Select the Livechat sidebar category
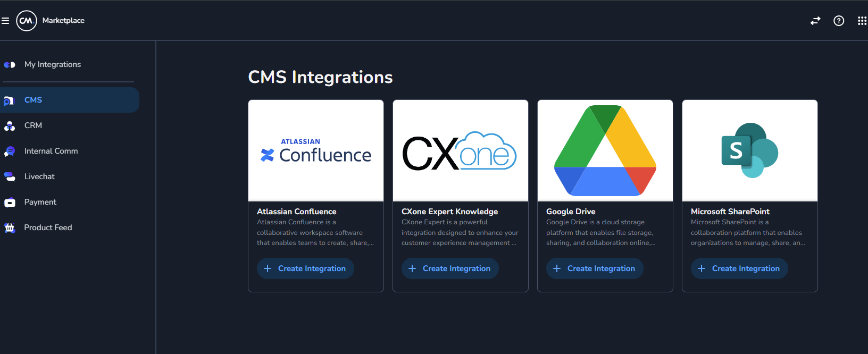The image size is (868, 354). coord(39,176)
